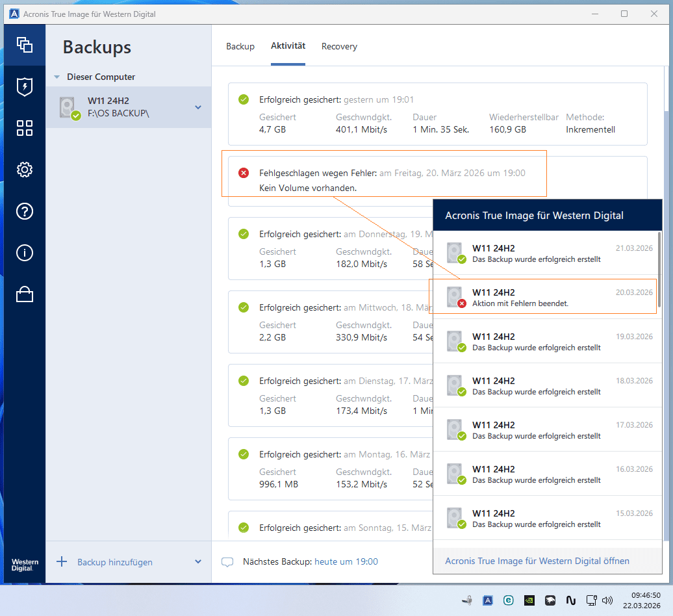Image resolution: width=673 pixels, height=616 pixels.
Task: Switch to the Recovery tab
Action: tap(339, 46)
